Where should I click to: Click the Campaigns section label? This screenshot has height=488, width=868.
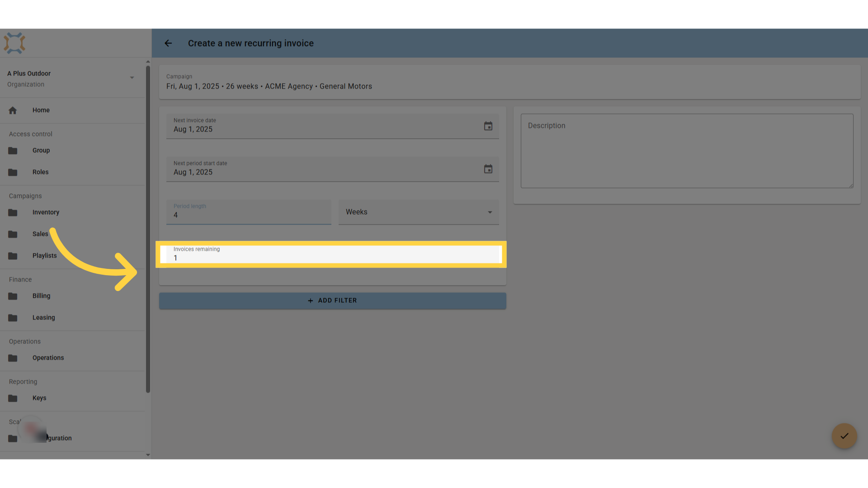(x=25, y=196)
